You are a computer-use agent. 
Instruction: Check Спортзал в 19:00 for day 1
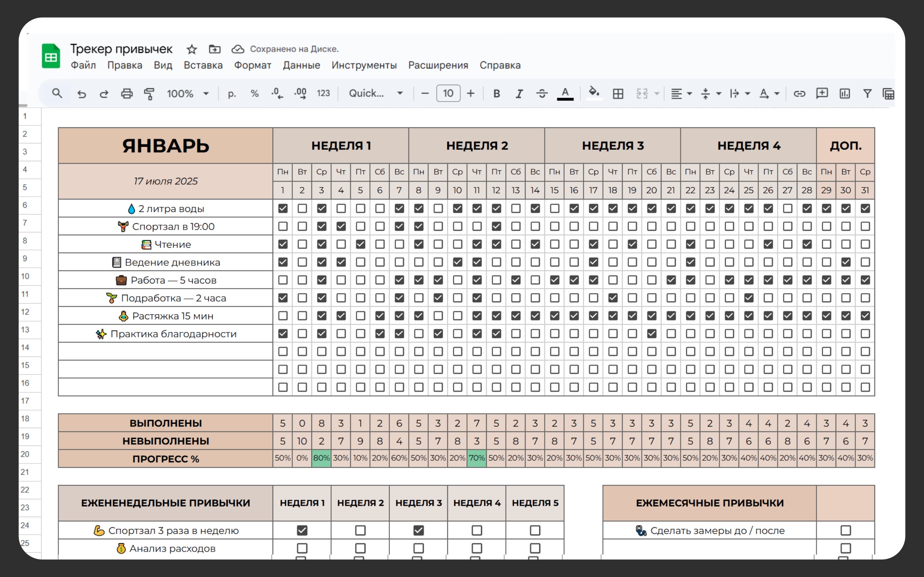tap(283, 226)
